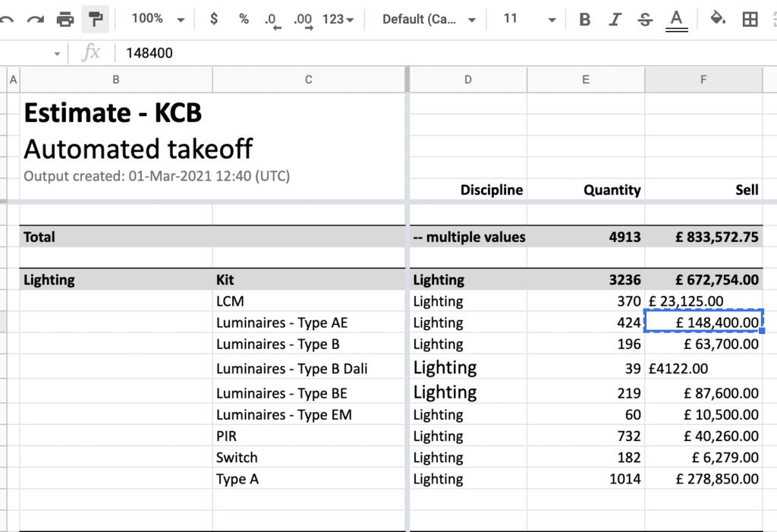Screen dimensions: 777x532
Task: Click the quantity 1014 cell
Action: coord(586,478)
